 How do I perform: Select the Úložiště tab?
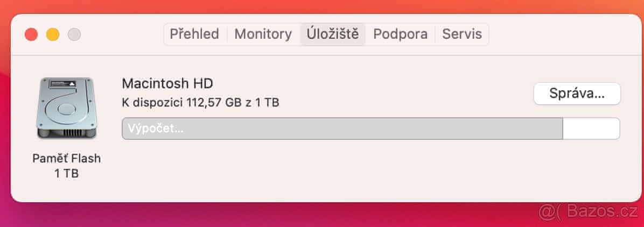[332, 34]
